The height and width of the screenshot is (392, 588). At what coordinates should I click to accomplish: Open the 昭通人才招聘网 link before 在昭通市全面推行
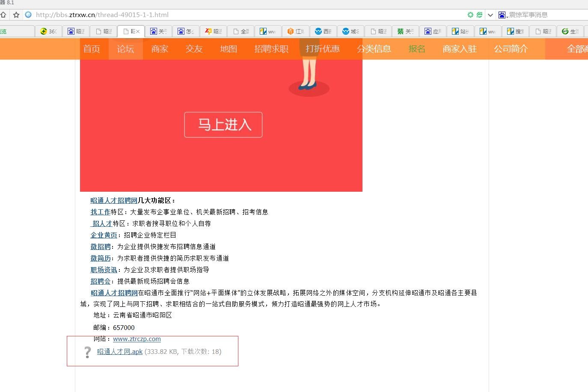tap(114, 293)
